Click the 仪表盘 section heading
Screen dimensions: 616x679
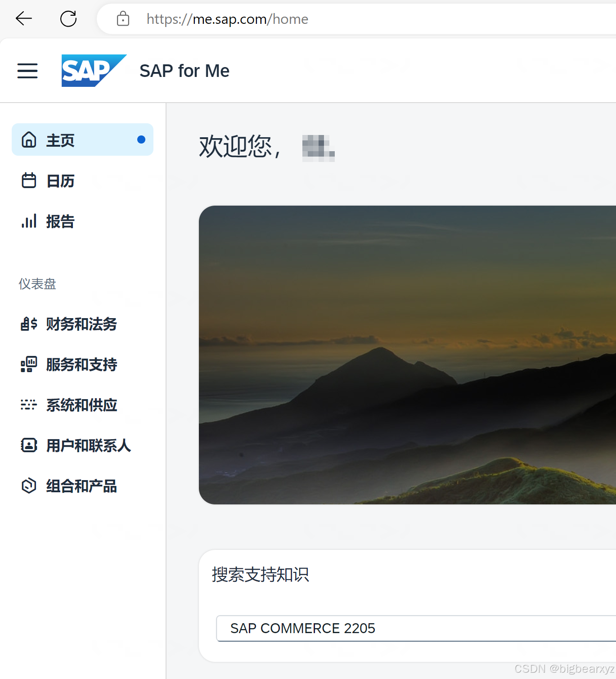click(x=37, y=284)
